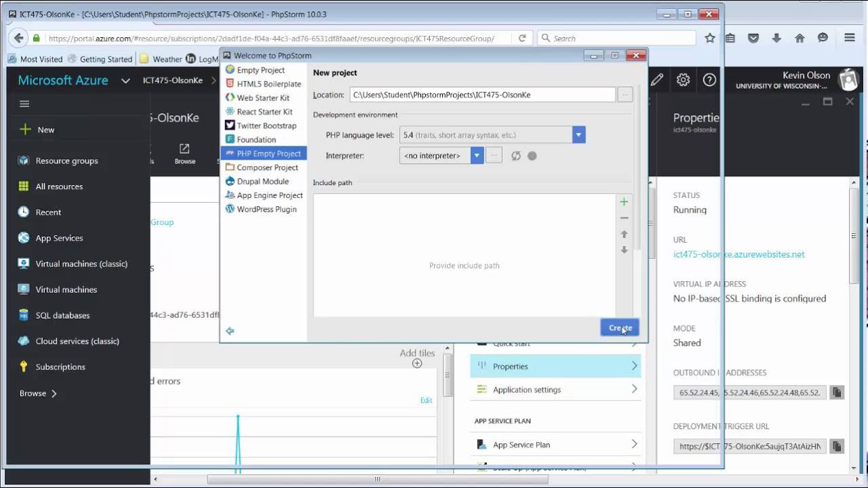The width and height of the screenshot is (868, 488).
Task: Reload the page in Firefox
Action: pyautogui.click(x=522, y=39)
